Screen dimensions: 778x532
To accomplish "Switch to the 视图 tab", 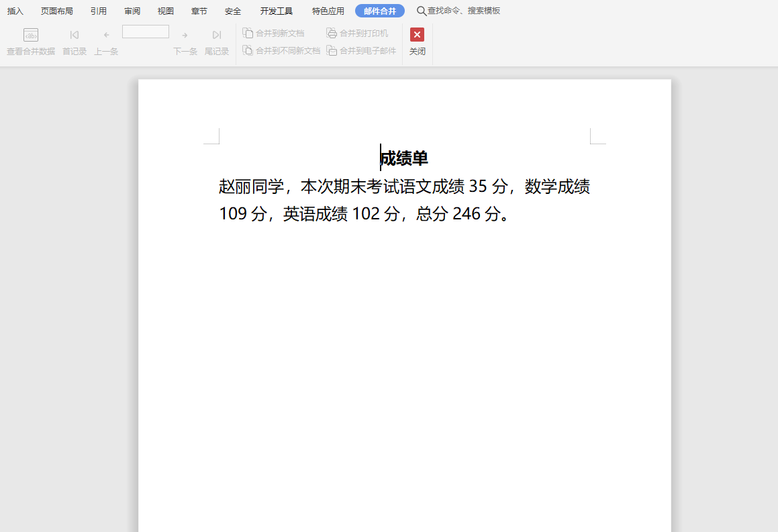I will pos(166,11).
